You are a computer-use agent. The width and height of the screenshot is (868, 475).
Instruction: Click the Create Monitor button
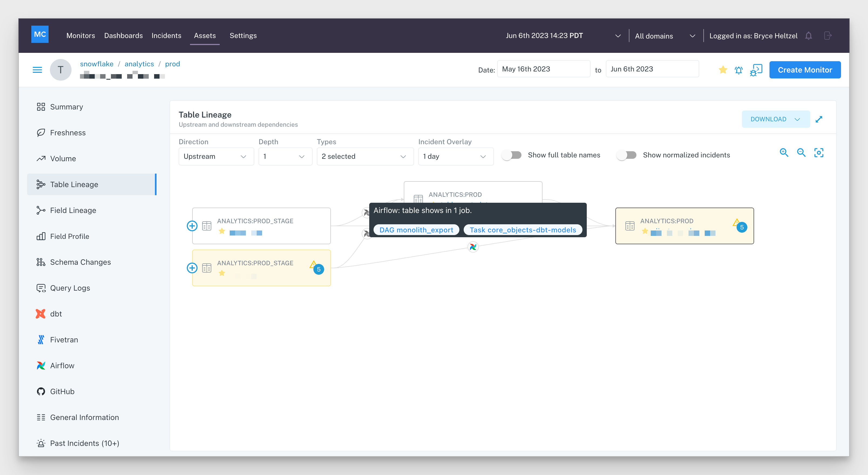[x=805, y=70]
